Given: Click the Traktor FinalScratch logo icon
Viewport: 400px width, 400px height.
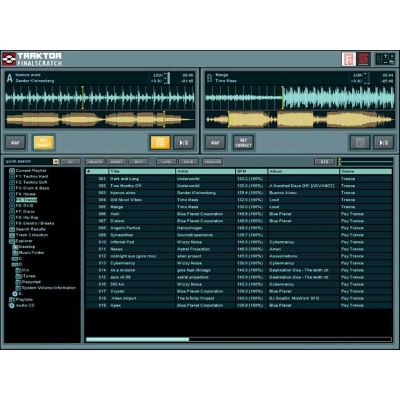Looking at the screenshot, I should (9, 59).
